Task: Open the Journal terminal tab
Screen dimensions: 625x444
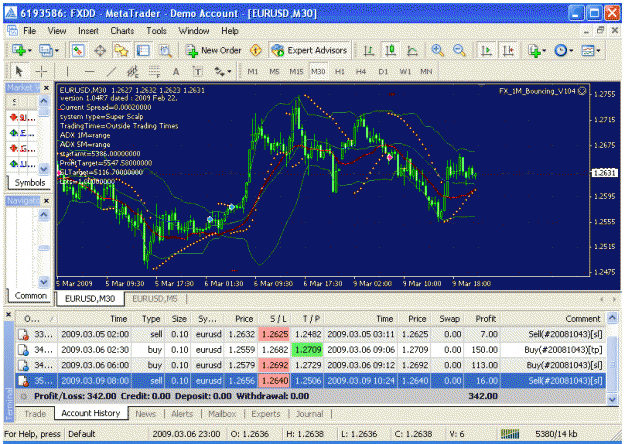Action: [309, 414]
